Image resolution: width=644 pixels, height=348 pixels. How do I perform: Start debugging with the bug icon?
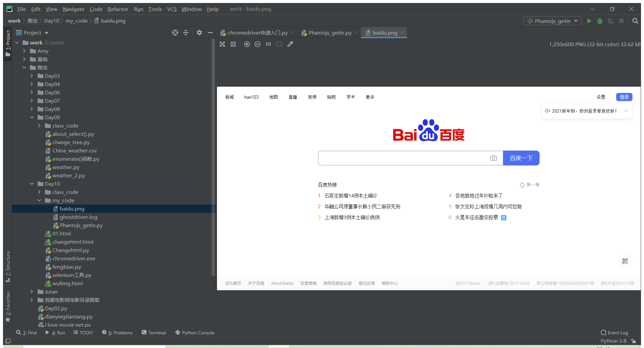click(600, 21)
